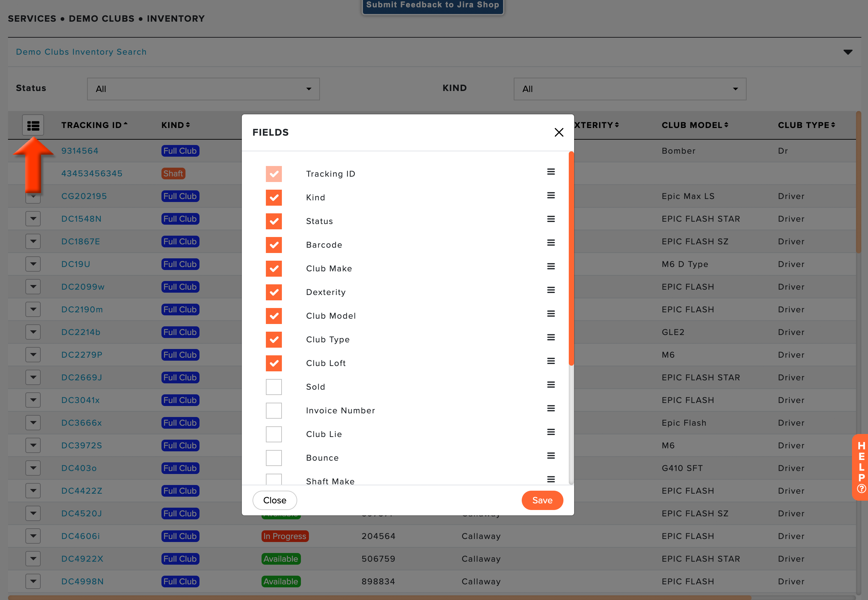Grab the reorder handle for Club Model
The image size is (868, 600).
pyautogui.click(x=551, y=314)
